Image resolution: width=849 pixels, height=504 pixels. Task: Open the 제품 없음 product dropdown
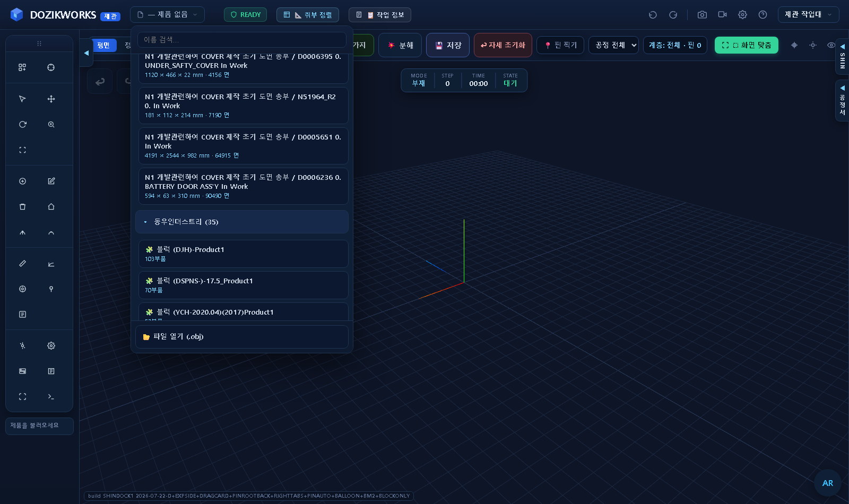pyautogui.click(x=167, y=15)
